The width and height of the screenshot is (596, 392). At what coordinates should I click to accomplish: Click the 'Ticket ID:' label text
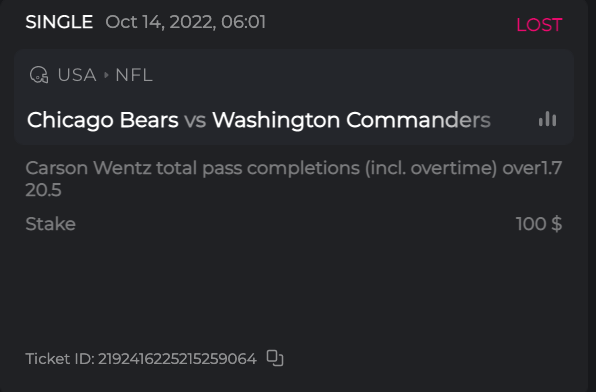tap(60, 359)
